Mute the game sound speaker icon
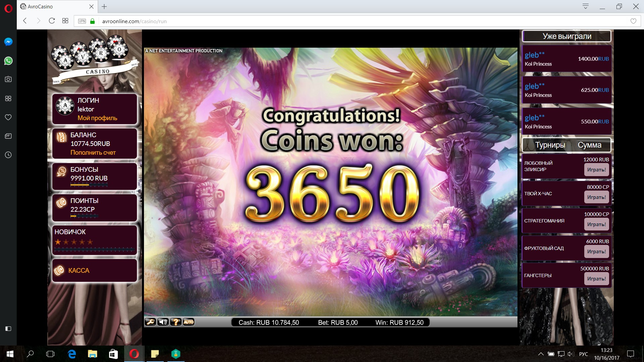 pos(163,322)
